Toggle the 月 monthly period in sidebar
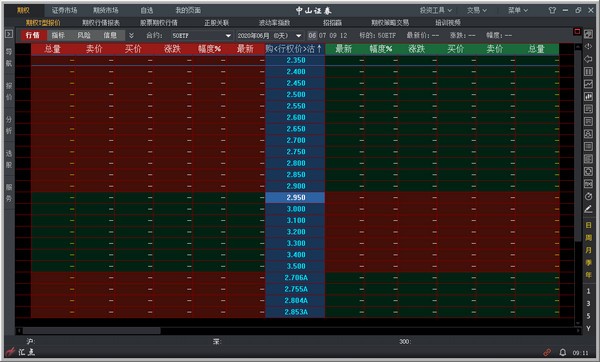Viewport: 600px width, 362px height. point(588,250)
